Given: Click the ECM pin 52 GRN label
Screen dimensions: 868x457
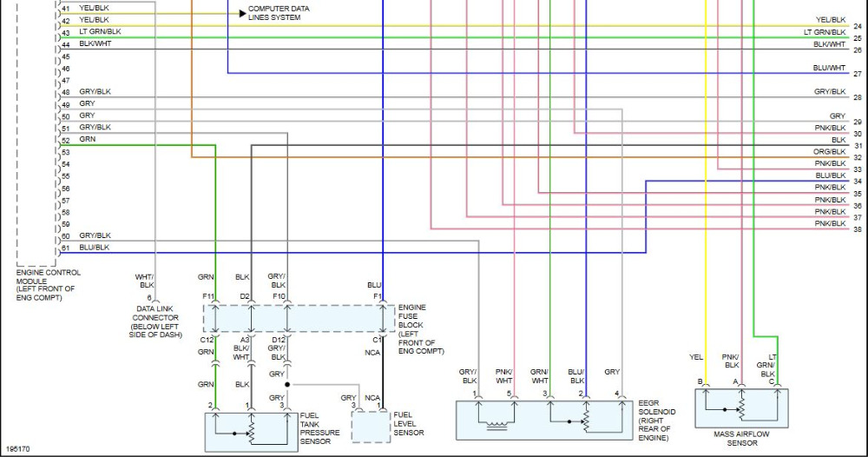Looking at the screenshot, I should tap(88, 139).
